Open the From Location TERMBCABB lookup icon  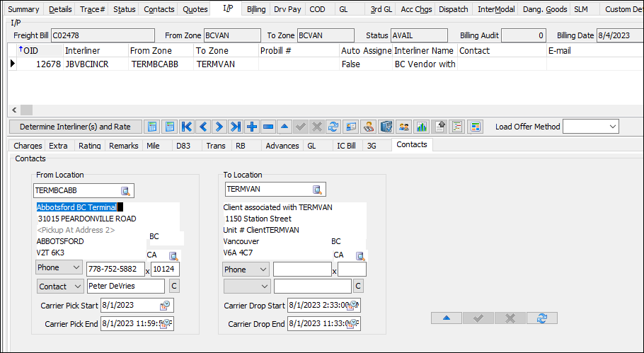125,190
